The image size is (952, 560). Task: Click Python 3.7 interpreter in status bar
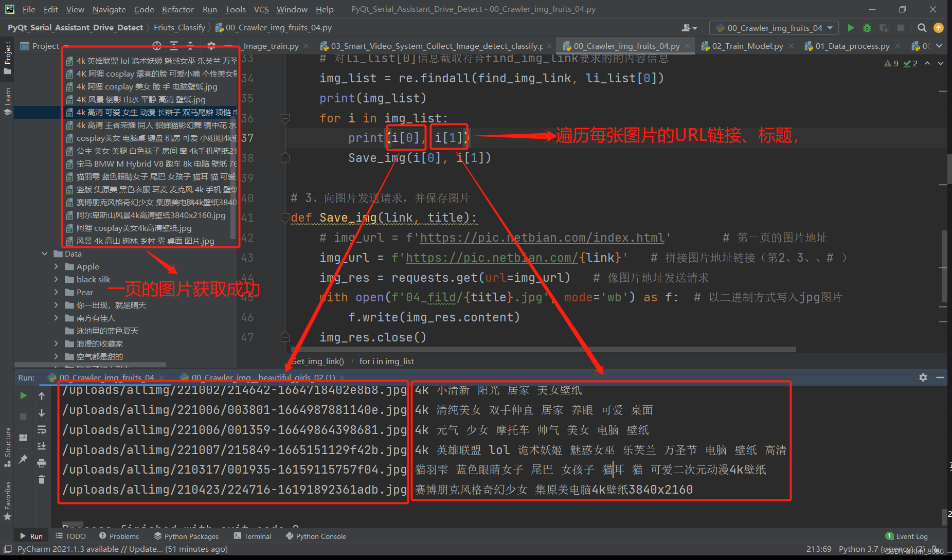pyautogui.click(x=882, y=549)
